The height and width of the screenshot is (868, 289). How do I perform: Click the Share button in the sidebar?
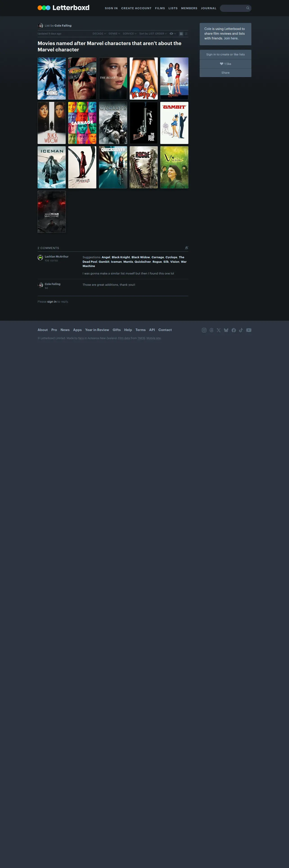pyautogui.click(x=225, y=73)
